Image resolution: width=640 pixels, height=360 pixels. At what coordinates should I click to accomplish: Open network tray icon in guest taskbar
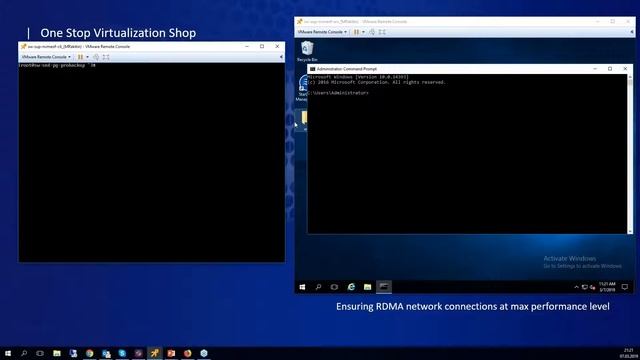pos(584,287)
